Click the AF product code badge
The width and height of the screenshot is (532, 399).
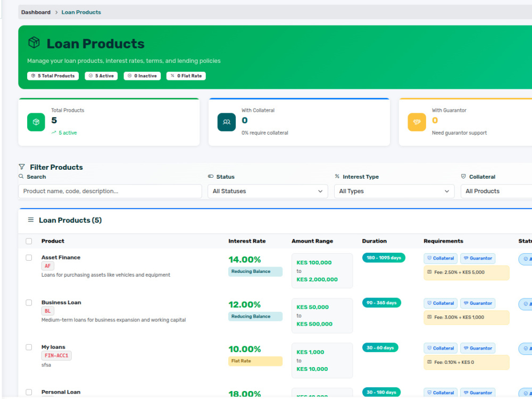pos(47,266)
